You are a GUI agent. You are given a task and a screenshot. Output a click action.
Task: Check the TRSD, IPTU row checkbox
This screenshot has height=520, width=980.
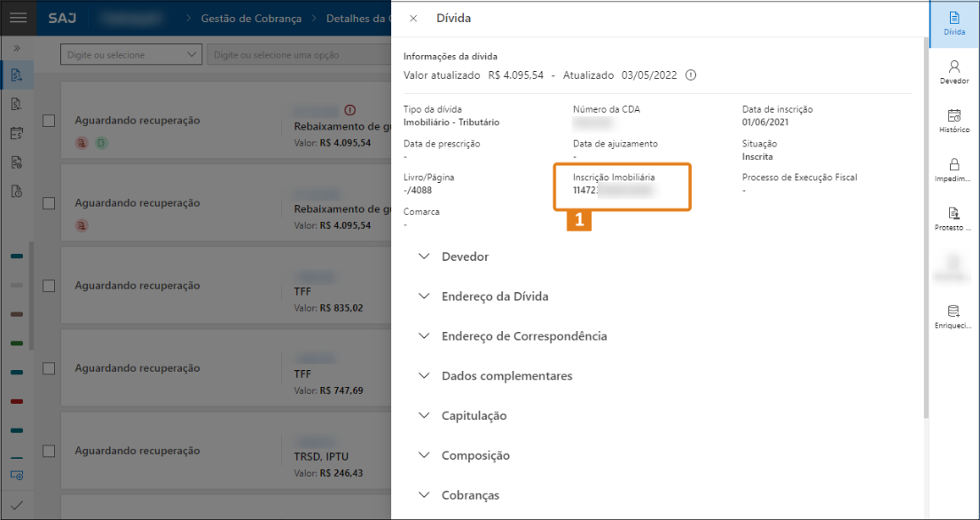pos(50,451)
